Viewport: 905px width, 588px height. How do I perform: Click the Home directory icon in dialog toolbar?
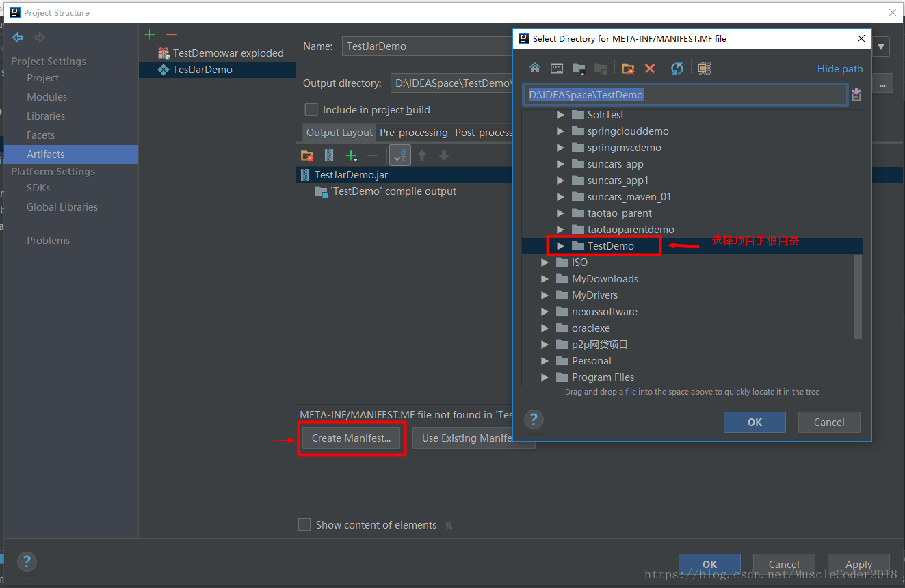tap(535, 68)
